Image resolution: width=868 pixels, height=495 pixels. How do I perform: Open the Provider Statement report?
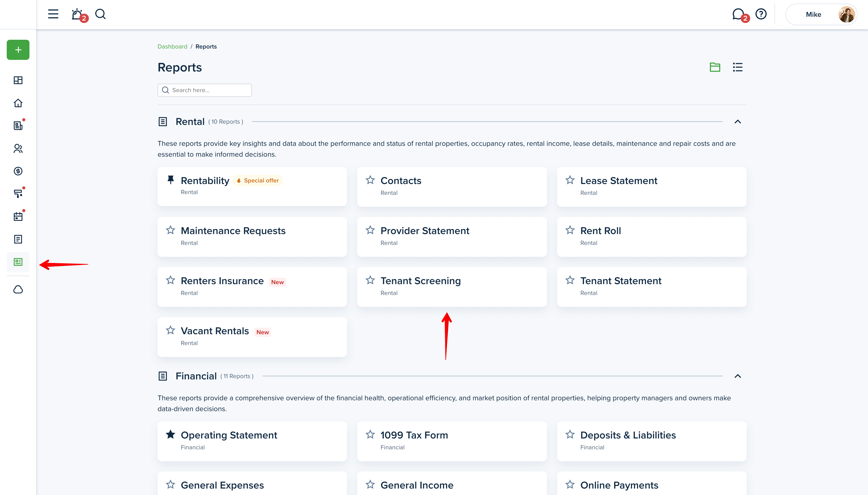(x=452, y=237)
